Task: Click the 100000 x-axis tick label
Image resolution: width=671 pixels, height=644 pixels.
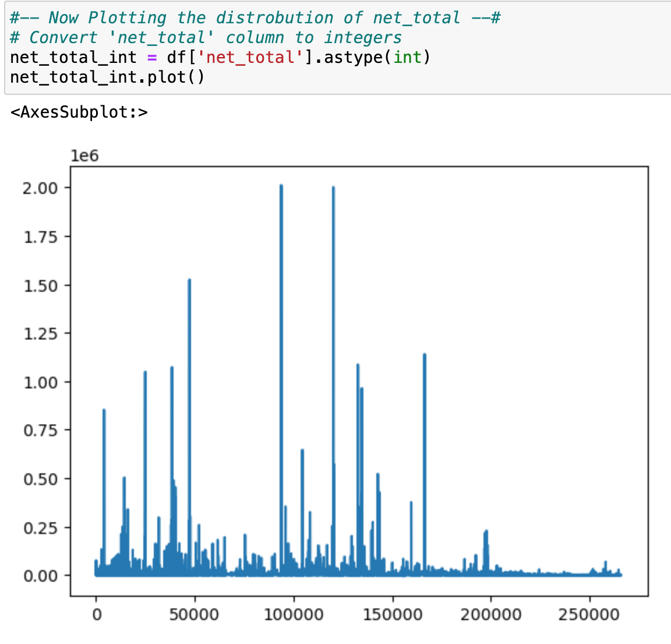Action: point(293,615)
